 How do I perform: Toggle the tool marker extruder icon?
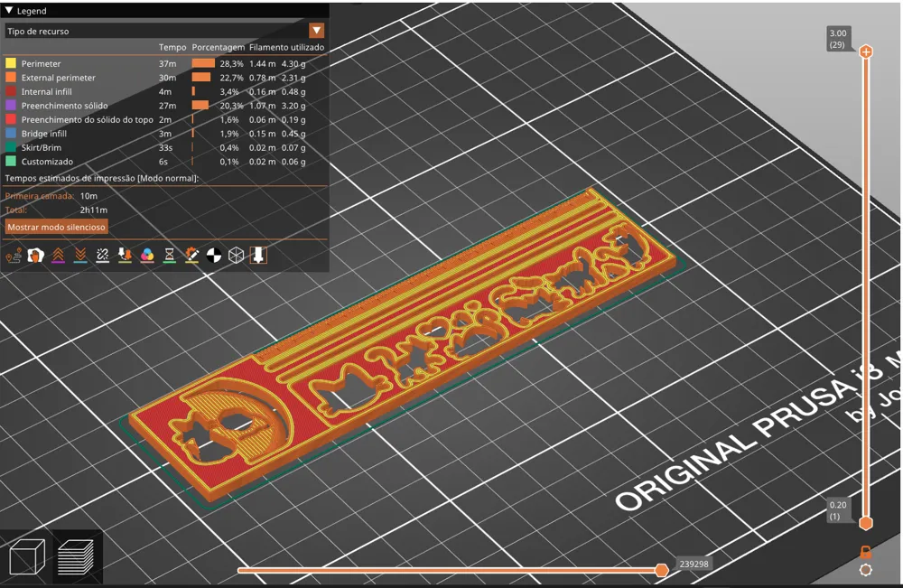pyautogui.click(x=259, y=256)
